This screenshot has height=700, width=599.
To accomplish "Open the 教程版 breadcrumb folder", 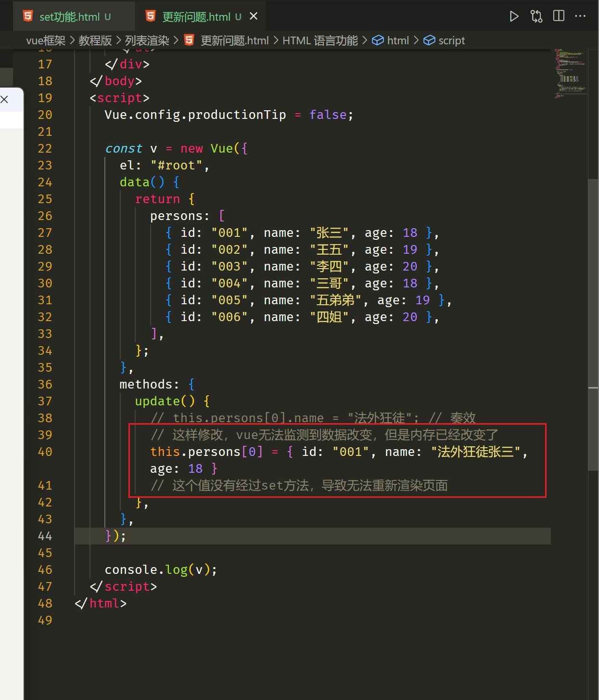I will [95, 40].
